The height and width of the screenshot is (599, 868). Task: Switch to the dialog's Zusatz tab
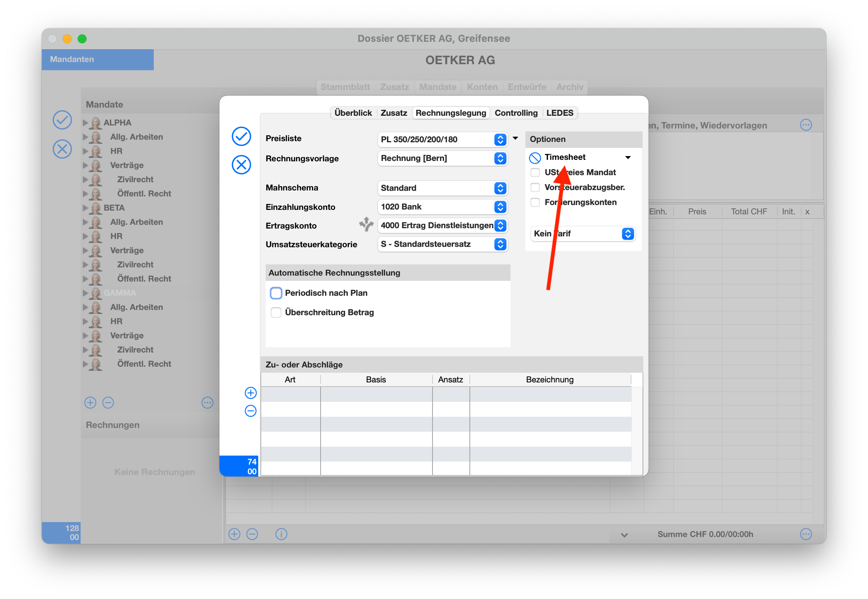pos(394,113)
